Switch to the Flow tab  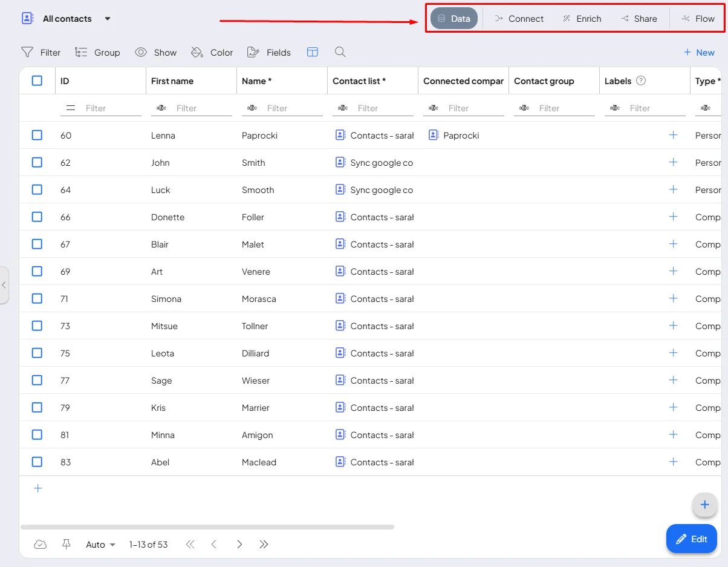[x=698, y=18]
